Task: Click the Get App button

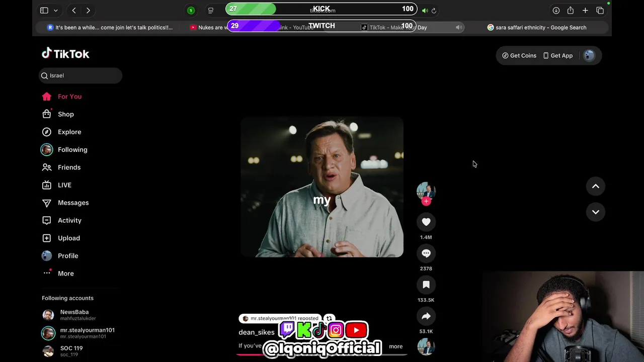Action: point(557,56)
